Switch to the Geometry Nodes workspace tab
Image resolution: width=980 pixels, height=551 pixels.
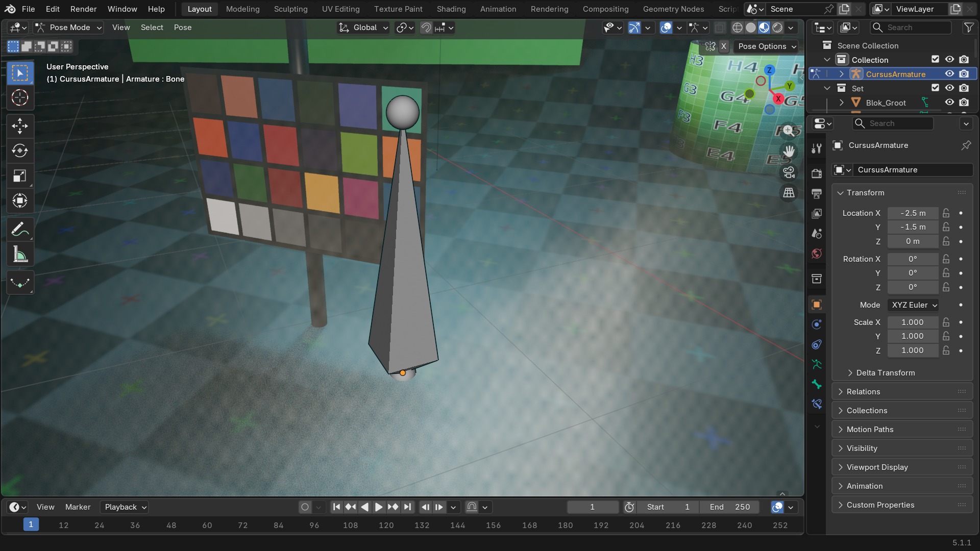673,9
